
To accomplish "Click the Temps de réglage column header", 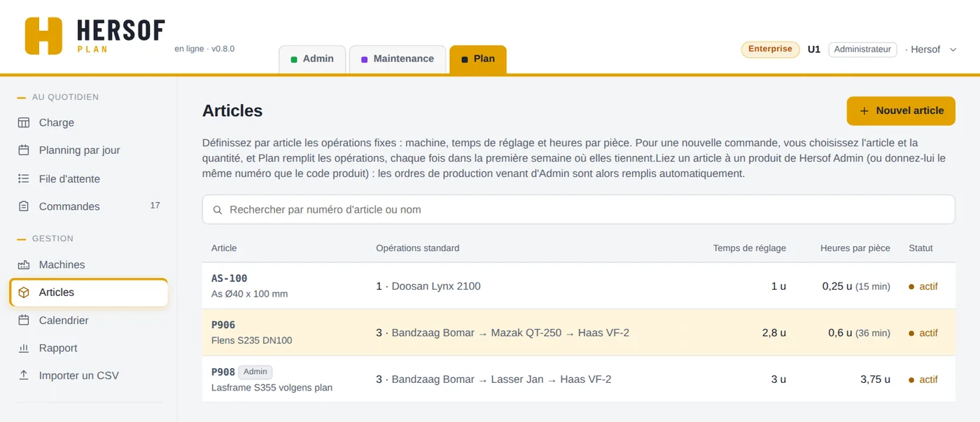I will point(750,248).
